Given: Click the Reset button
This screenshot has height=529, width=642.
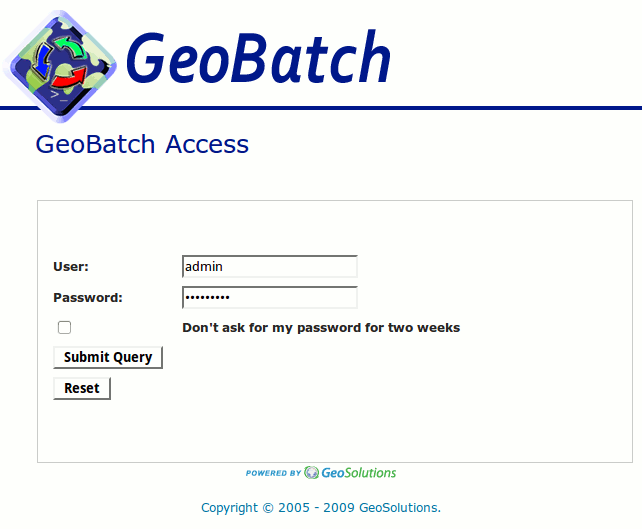Looking at the screenshot, I should [82, 388].
